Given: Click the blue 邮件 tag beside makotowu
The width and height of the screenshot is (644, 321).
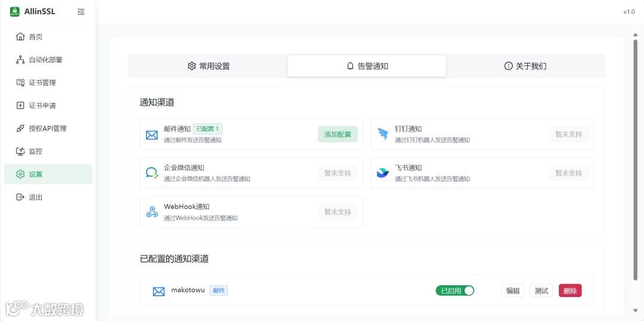Looking at the screenshot, I should [219, 290].
